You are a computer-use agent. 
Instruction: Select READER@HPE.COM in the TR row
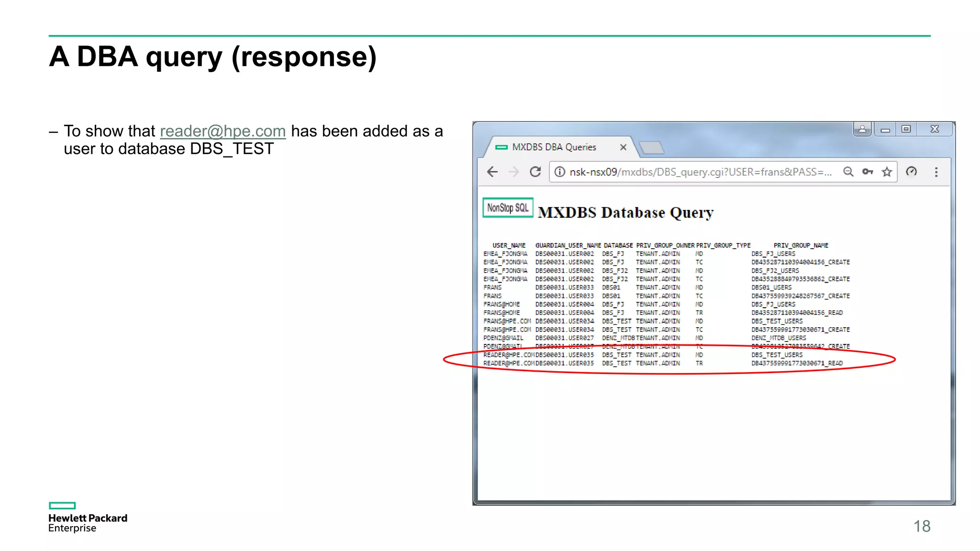tap(509, 364)
